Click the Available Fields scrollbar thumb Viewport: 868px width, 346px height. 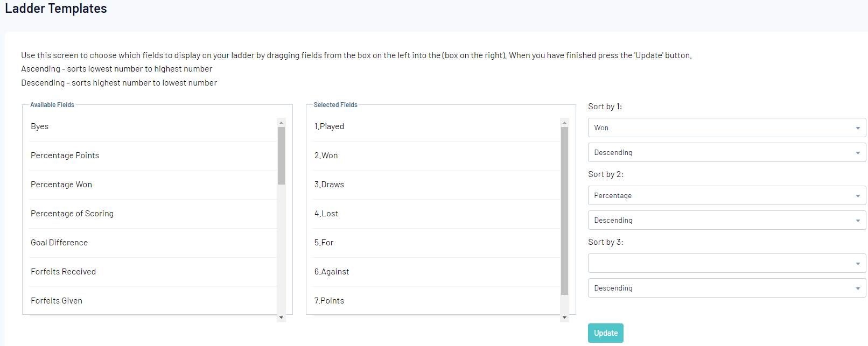click(281, 156)
